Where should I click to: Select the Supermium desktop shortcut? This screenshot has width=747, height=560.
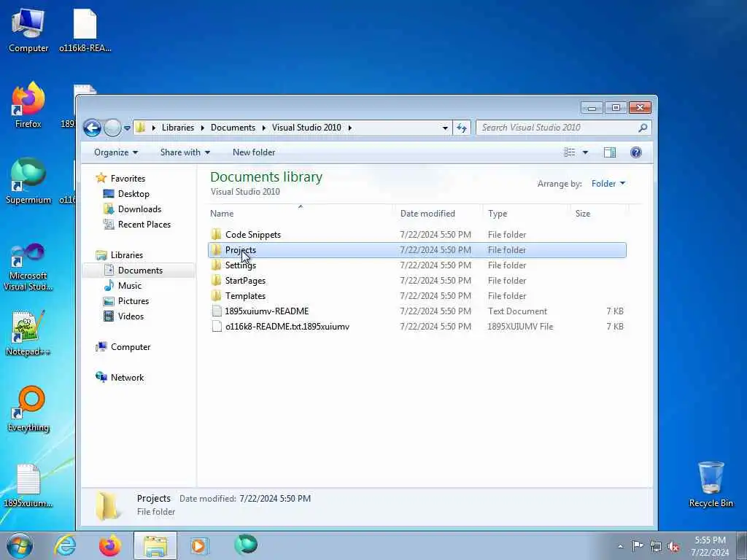28,182
